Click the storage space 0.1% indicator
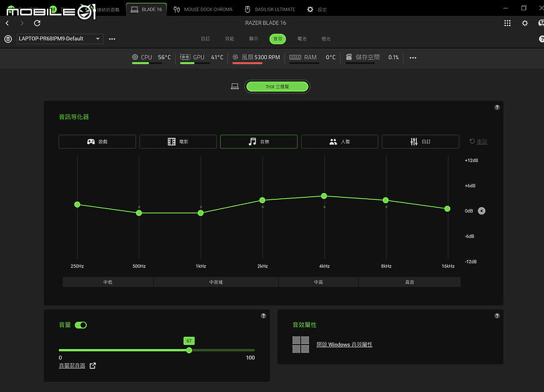 [372, 58]
